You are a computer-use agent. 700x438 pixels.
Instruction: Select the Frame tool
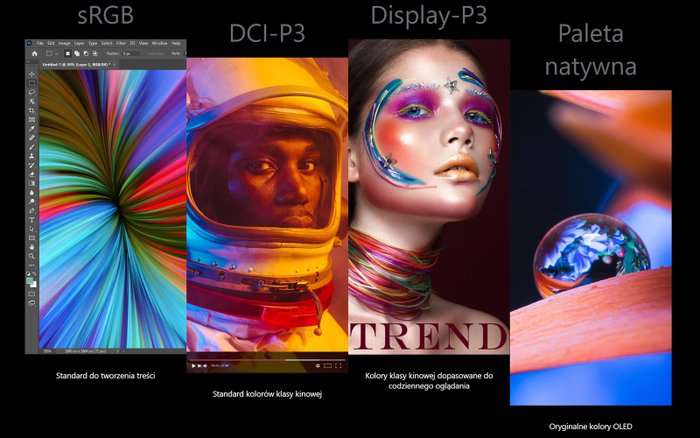pyautogui.click(x=32, y=119)
